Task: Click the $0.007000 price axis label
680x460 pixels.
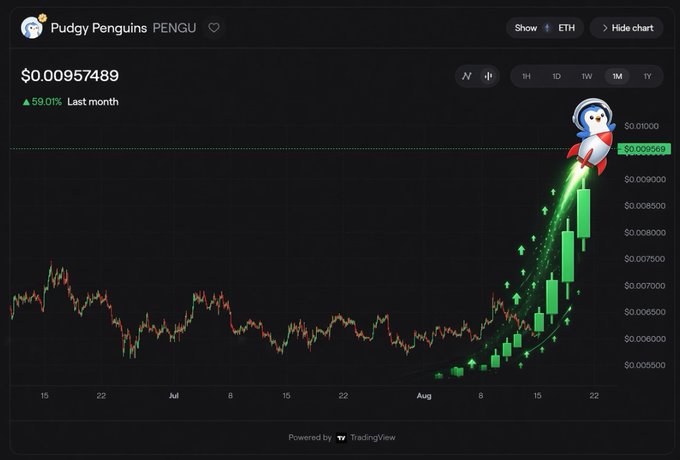Action: coord(645,286)
